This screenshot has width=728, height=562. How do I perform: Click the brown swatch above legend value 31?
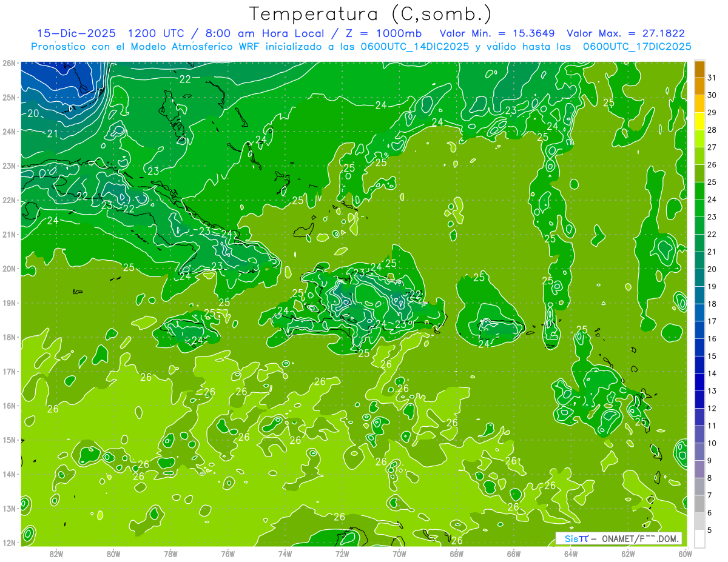click(699, 69)
